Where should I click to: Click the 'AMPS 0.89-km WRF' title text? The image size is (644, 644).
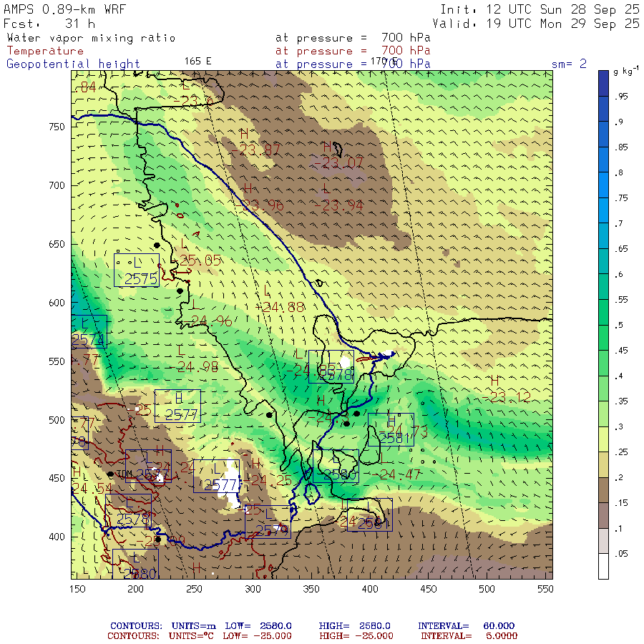click(x=64, y=9)
